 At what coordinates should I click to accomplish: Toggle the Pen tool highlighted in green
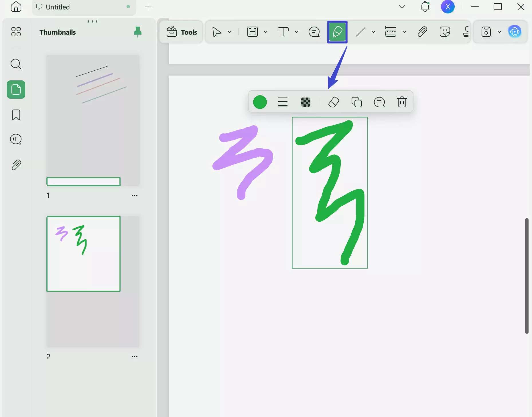[x=337, y=32]
